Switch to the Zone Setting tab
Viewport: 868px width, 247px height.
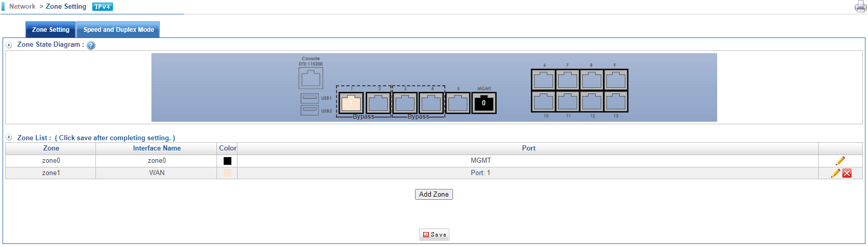coord(51,30)
